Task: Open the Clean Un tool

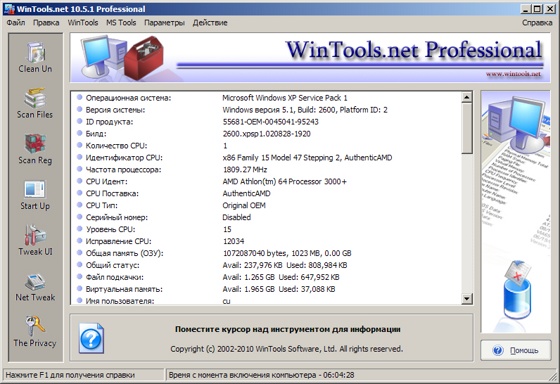Action: click(x=35, y=58)
